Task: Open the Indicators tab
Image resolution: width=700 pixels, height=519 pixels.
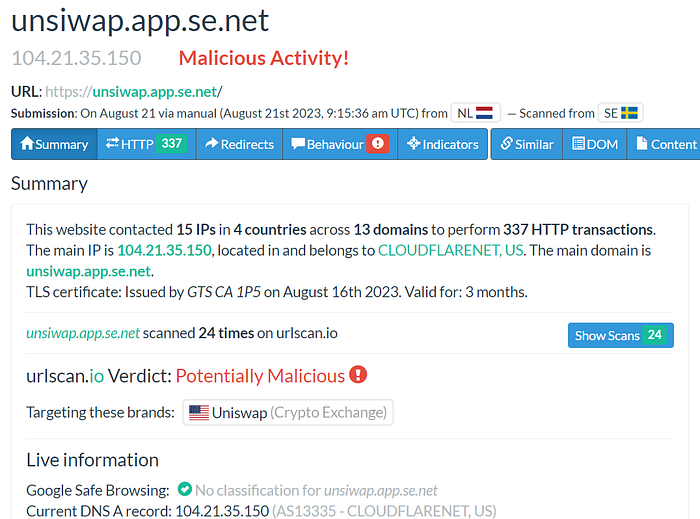Action: click(x=442, y=144)
